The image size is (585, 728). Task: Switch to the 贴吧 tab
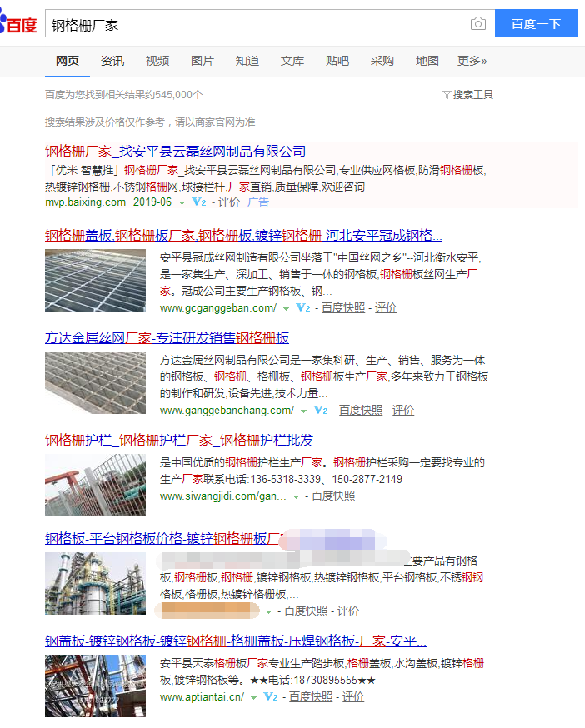click(337, 61)
